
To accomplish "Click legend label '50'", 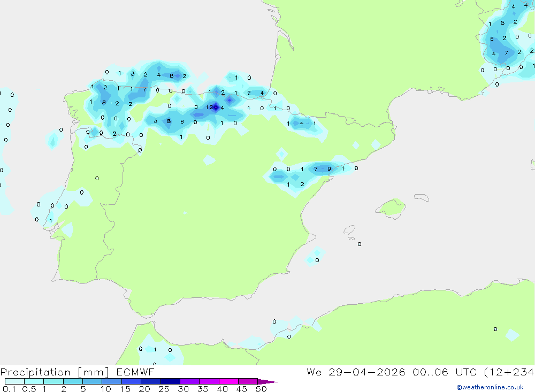I will click(262, 389).
